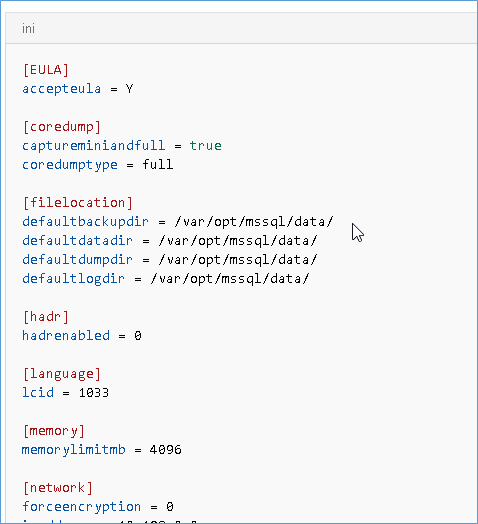Screen dimensions: 478x524
Task: Click the defaultbackupdir key
Action: click(x=85, y=222)
